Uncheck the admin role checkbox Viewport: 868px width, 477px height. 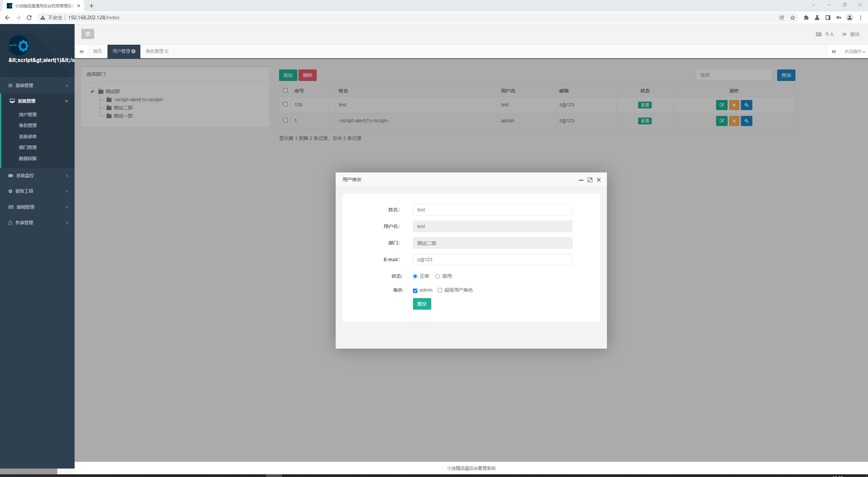tap(415, 291)
